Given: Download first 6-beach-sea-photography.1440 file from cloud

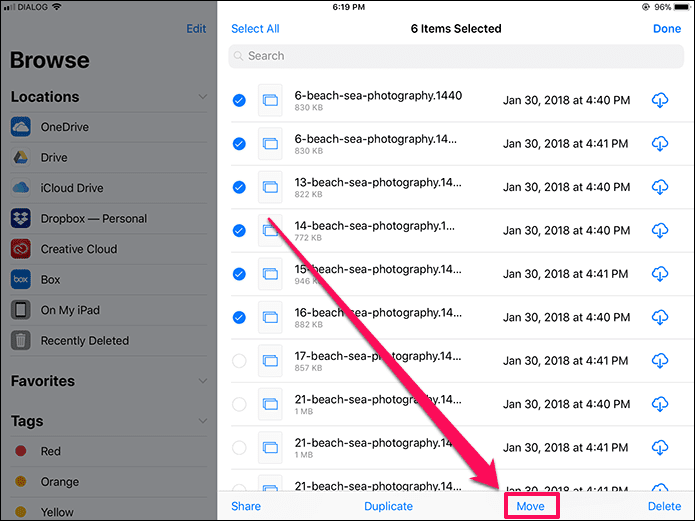Looking at the screenshot, I should (660, 100).
